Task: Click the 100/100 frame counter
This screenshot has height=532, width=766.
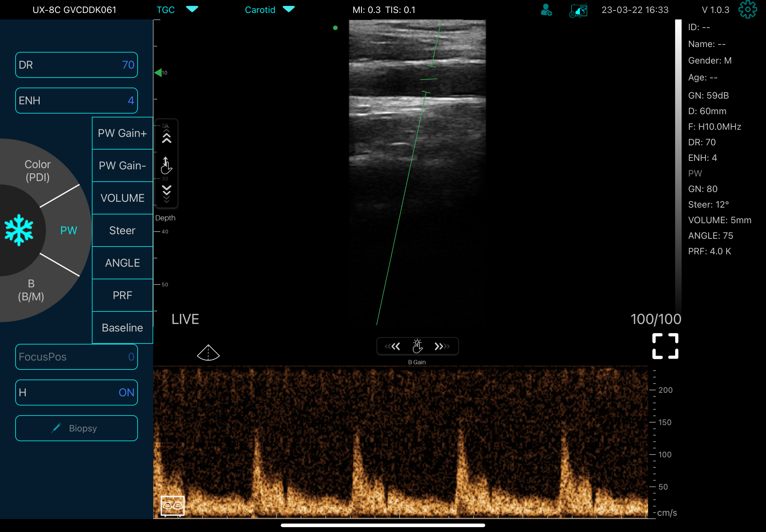Action: [x=656, y=319]
